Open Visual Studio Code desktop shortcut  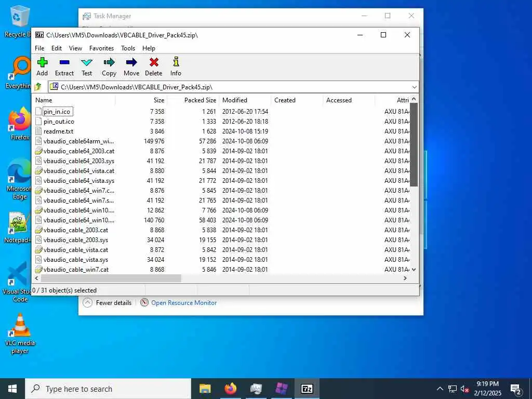pyautogui.click(x=17, y=282)
